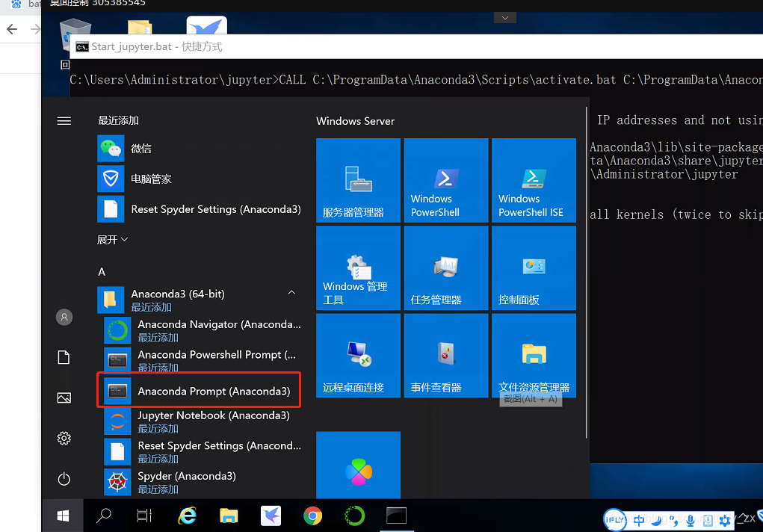Switch to Anaconda Navigator on the taskbar

355,516
